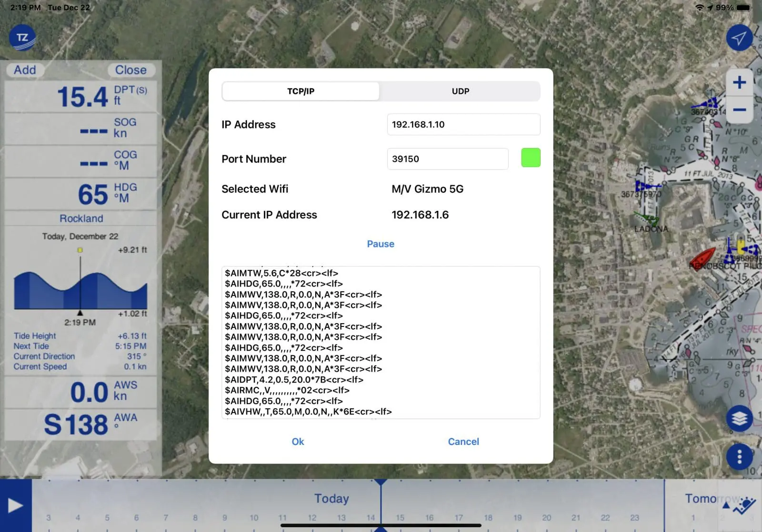
Task: Switch to the UDP tab
Action: click(461, 91)
